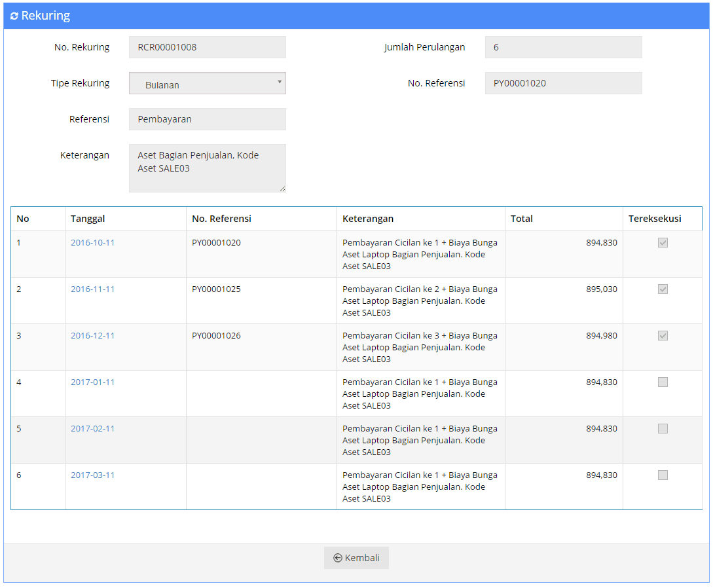Toggle Tereksekusi checkbox for row 2
This screenshot has width=713, height=588.
pos(663,289)
